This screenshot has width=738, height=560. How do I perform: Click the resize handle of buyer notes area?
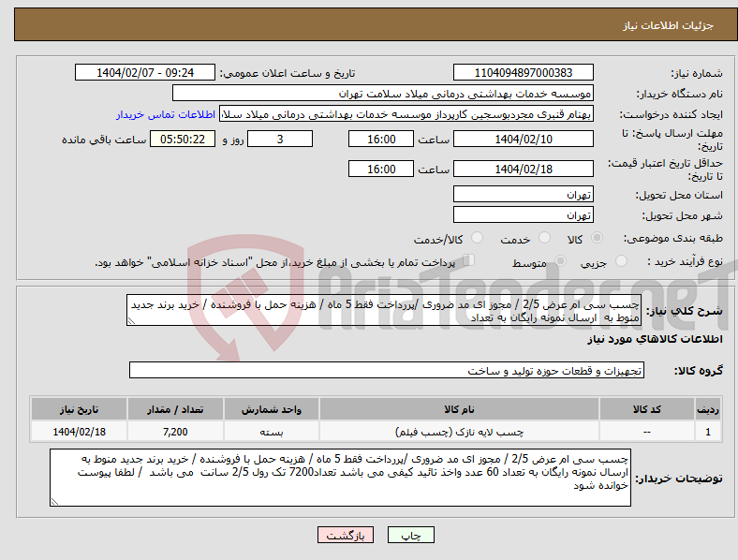click(x=54, y=502)
